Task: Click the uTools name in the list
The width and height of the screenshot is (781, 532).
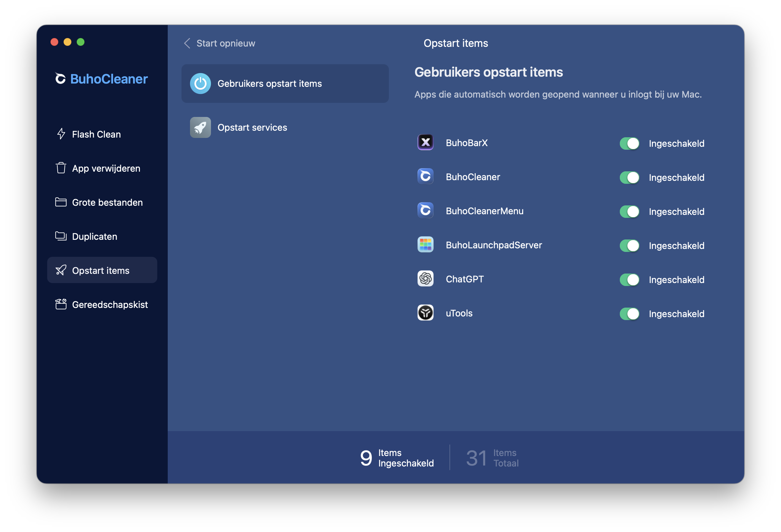Action: point(459,313)
